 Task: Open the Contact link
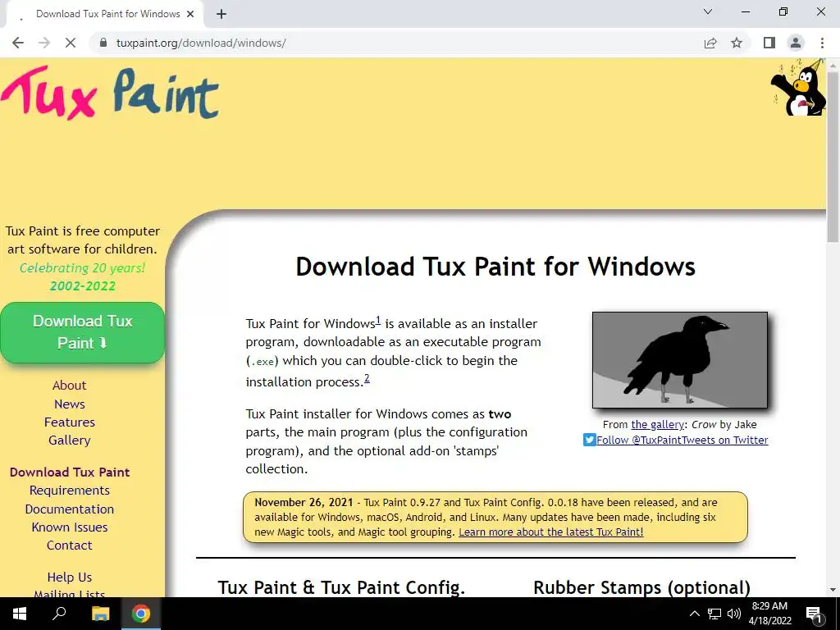pyautogui.click(x=69, y=546)
